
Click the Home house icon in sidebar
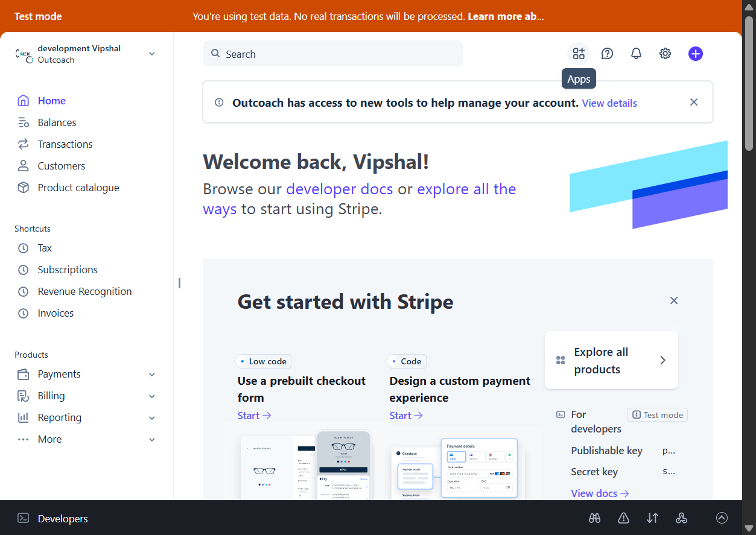tap(23, 101)
